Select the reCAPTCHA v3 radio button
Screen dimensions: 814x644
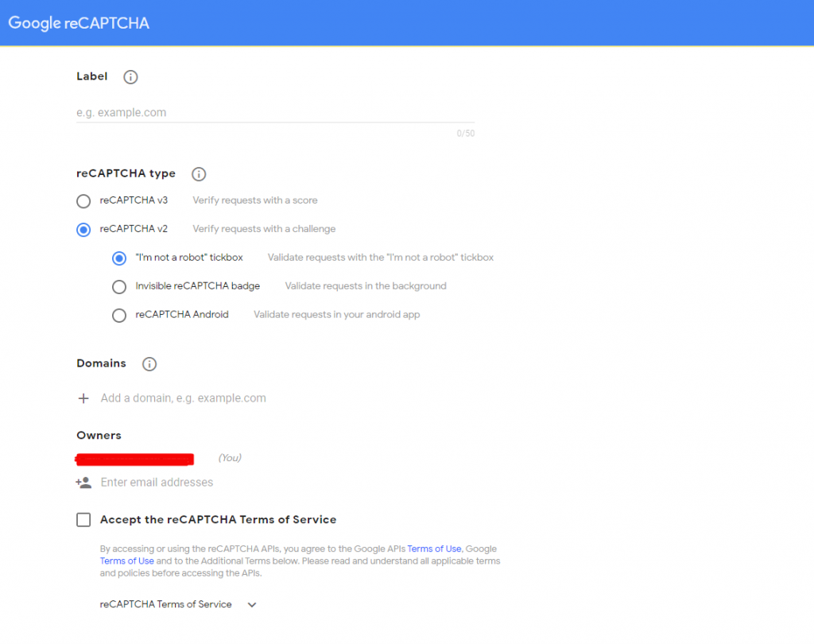83,201
